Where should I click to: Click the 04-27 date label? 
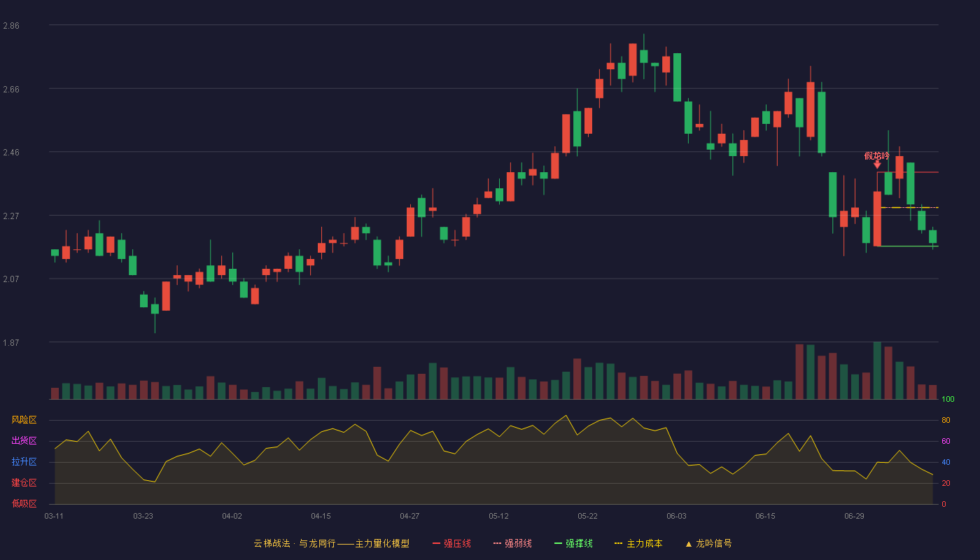pos(409,516)
